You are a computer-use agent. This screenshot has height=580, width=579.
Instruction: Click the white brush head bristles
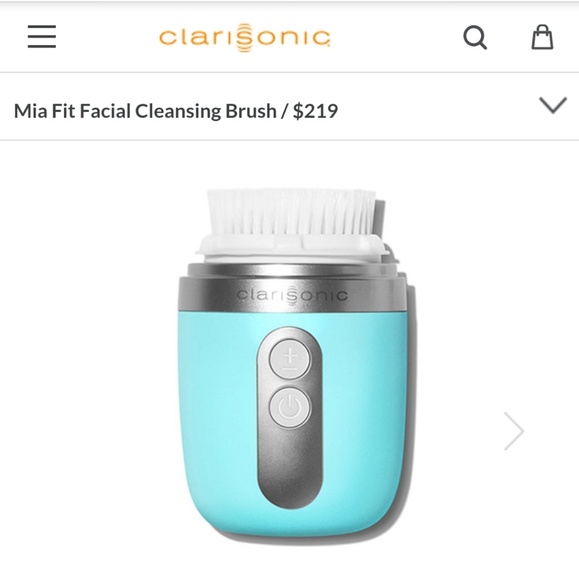pos(291,212)
